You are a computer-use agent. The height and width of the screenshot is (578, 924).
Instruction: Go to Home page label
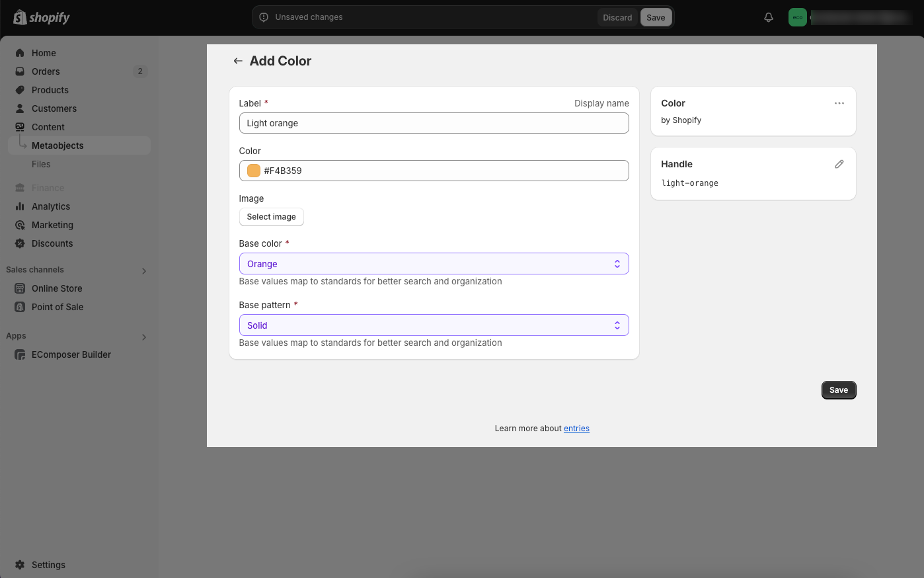(44, 53)
